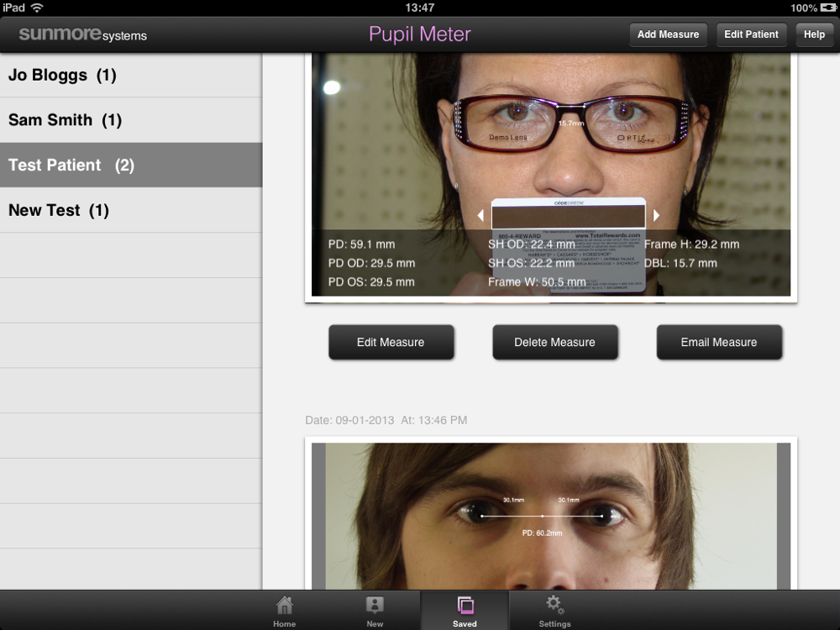Click Edit Measure button

391,342
